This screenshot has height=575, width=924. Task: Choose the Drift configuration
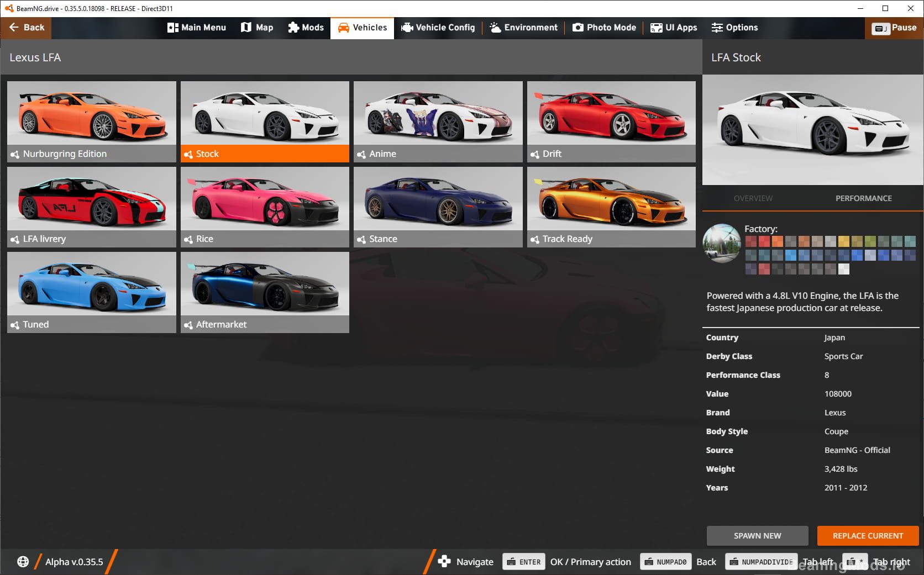611,122
